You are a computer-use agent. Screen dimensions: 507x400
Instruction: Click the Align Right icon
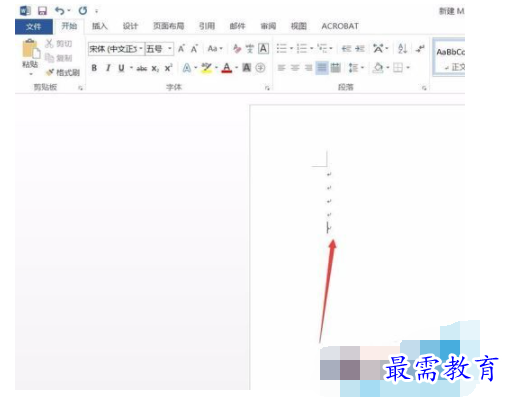pos(309,68)
